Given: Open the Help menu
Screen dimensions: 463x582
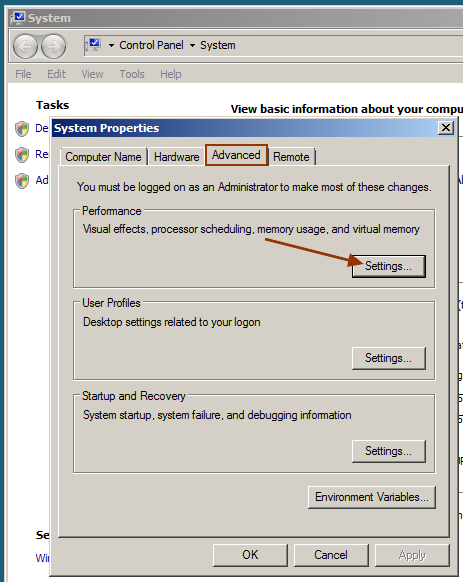Looking at the screenshot, I should coord(171,74).
